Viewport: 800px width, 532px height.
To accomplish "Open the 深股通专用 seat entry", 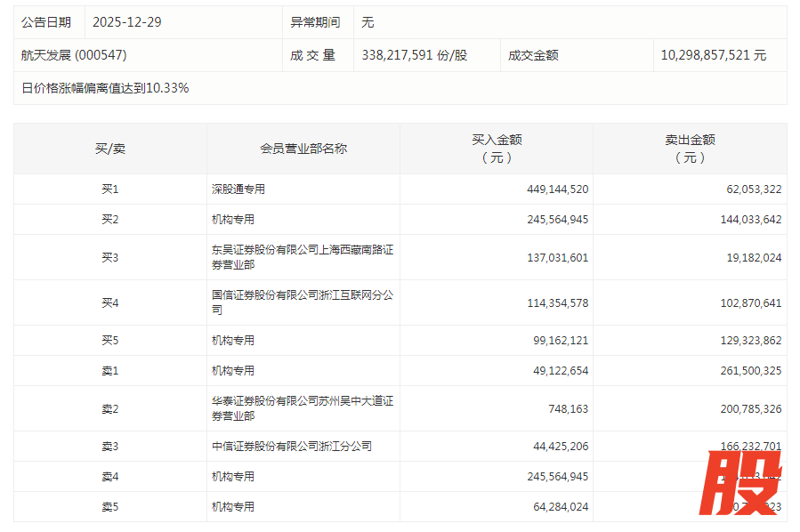I will coord(238,189).
